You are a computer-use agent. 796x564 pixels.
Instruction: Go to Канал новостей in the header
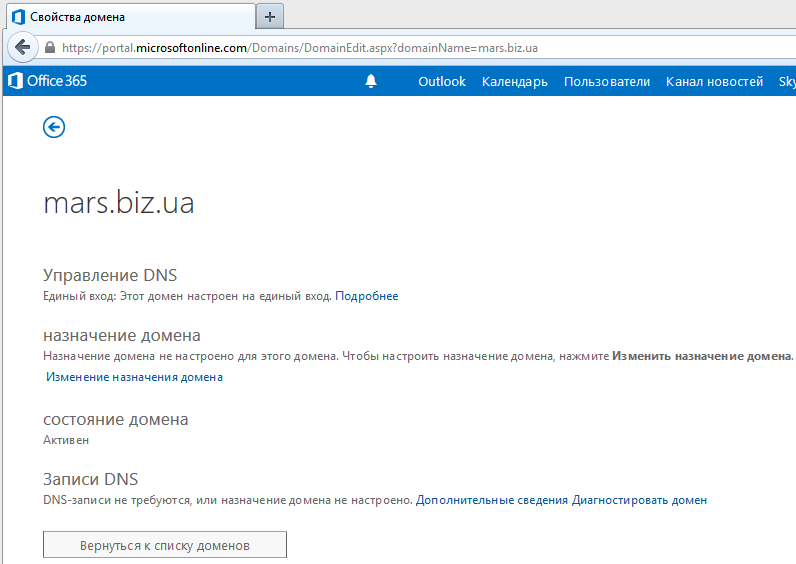tap(714, 82)
